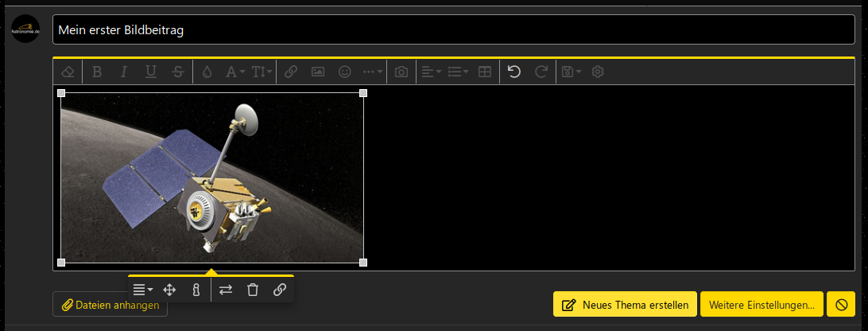The width and height of the screenshot is (868, 331).
Task: Delete the image with trash icon
Action: tap(253, 290)
